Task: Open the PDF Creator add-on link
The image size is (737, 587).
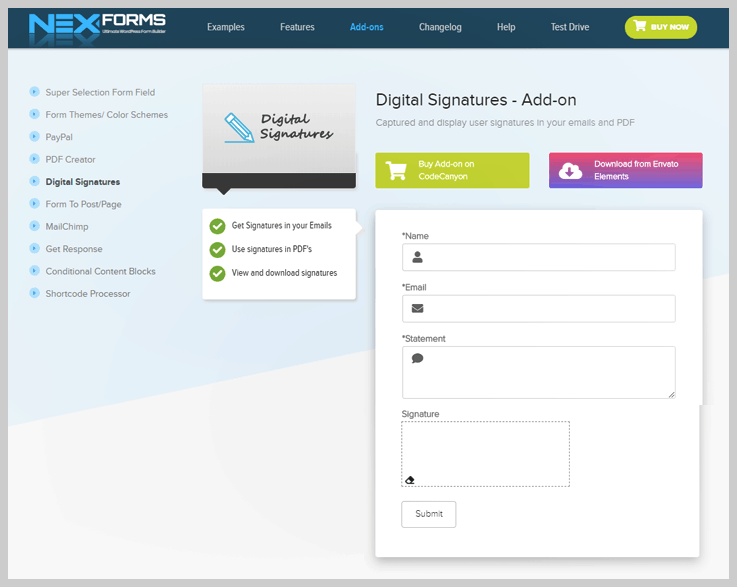Action: tap(70, 159)
